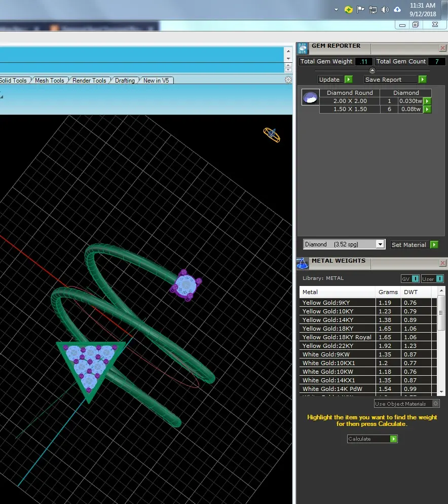Select the White Gold:14KX1 row
448x504 pixels.
coord(368,380)
